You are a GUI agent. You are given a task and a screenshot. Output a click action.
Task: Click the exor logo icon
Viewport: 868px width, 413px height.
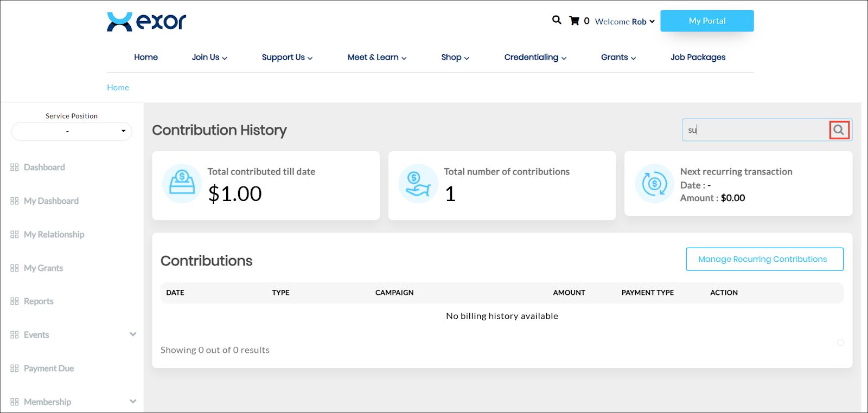(120, 22)
